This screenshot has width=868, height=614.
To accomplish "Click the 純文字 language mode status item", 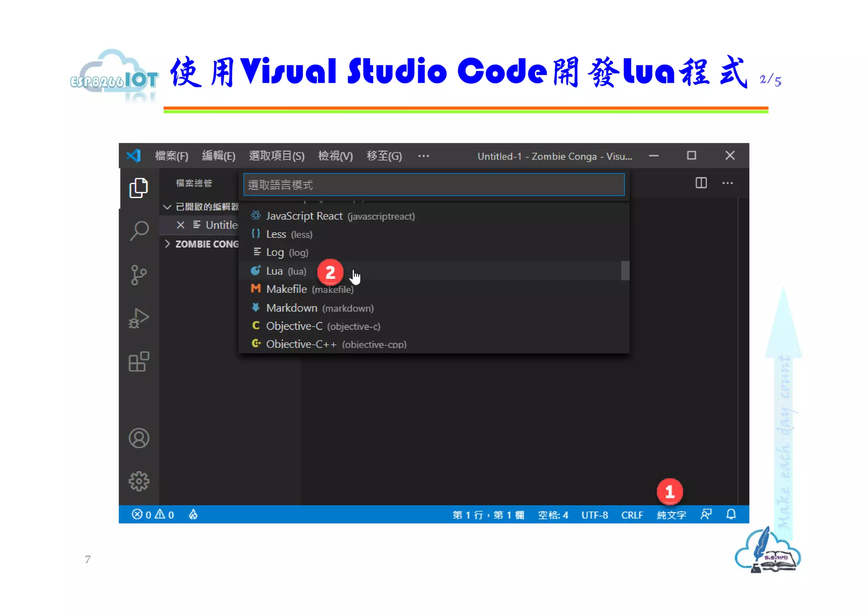I will [671, 515].
